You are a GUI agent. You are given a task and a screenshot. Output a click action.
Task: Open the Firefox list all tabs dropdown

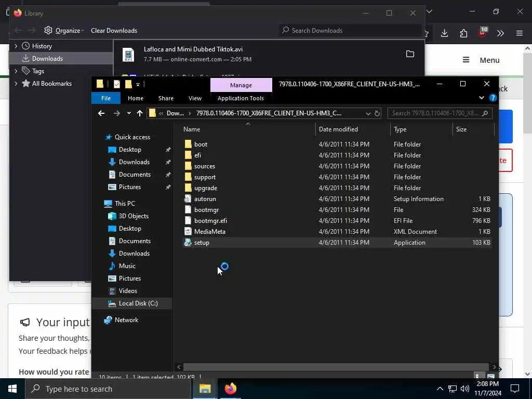point(429,11)
